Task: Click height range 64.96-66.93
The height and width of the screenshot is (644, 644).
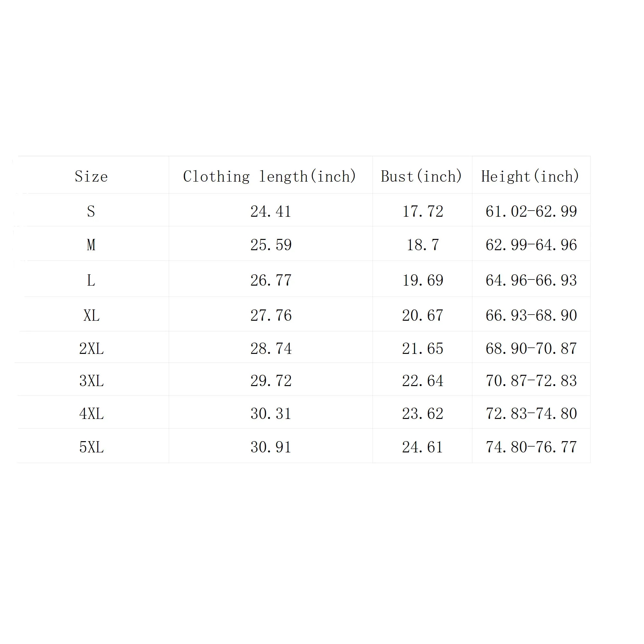Action: [531, 280]
